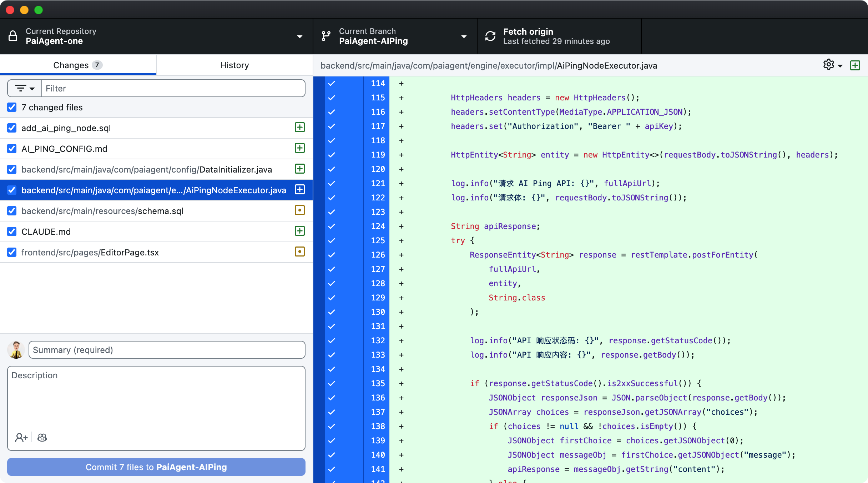Select DataInitializer.java in changed files
The height and width of the screenshot is (483, 868).
146,169
